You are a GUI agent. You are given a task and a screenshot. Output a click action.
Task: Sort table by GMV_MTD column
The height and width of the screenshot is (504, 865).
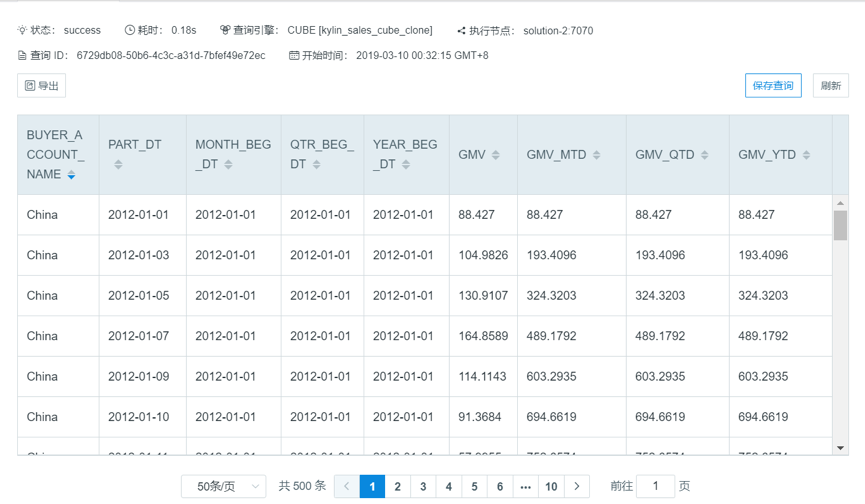tap(597, 155)
